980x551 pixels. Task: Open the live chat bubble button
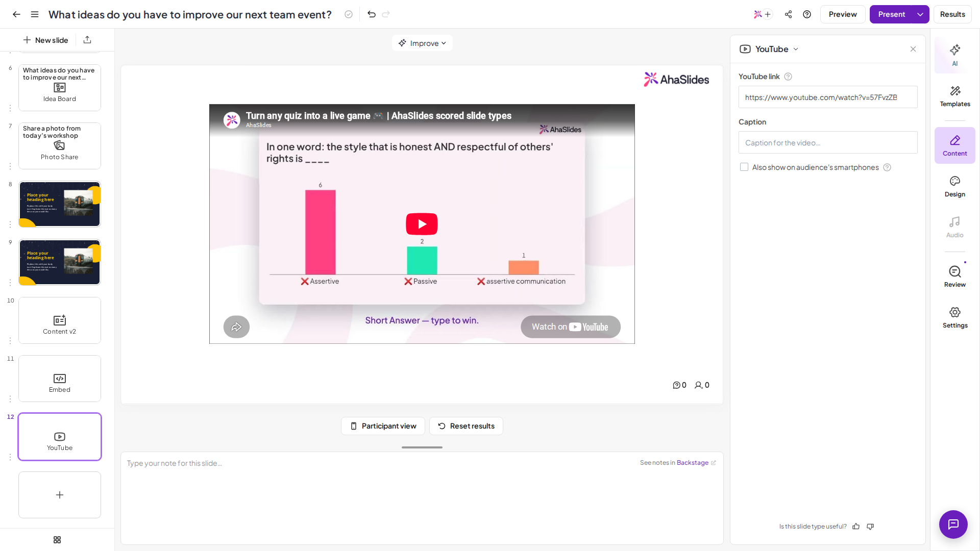(953, 524)
